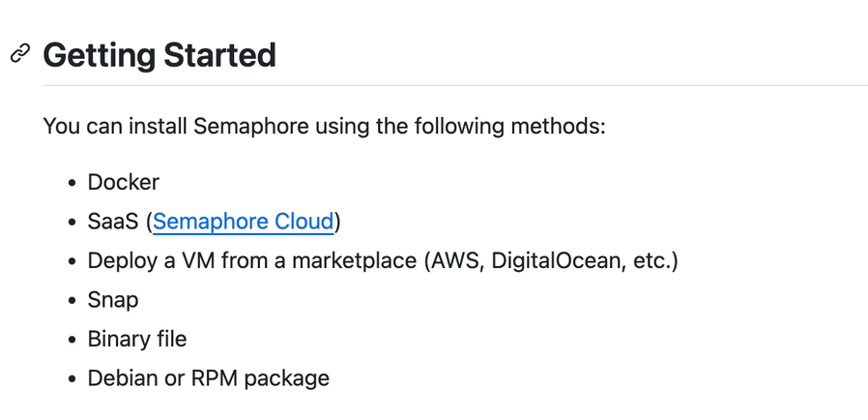Click the bullet point before Snap
The width and height of the screenshot is (868, 420).
[72, 301]
